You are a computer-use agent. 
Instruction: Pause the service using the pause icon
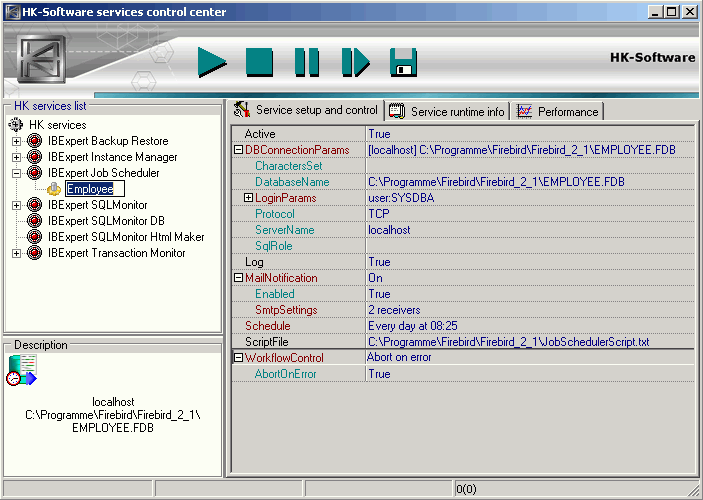point(307,62)
